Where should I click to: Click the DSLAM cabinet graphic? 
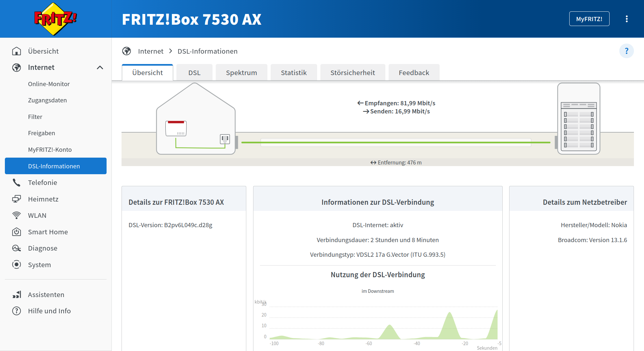[x=579, y=119]
